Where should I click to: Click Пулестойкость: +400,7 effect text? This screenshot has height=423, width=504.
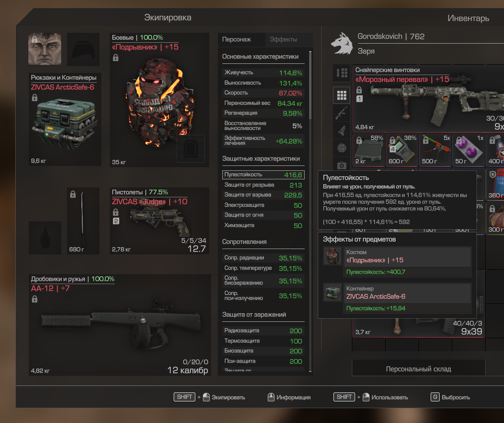[x=375, y=272]
